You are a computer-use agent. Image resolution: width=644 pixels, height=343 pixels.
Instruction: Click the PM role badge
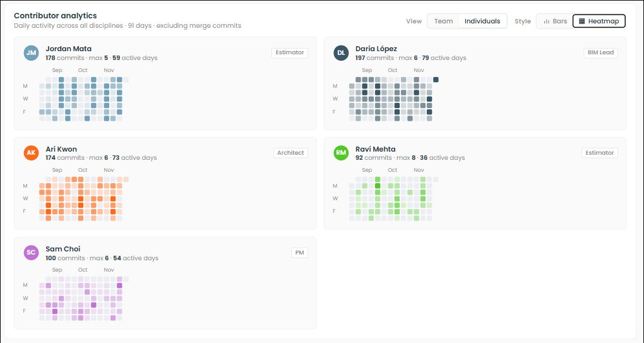tap(299, 253)
